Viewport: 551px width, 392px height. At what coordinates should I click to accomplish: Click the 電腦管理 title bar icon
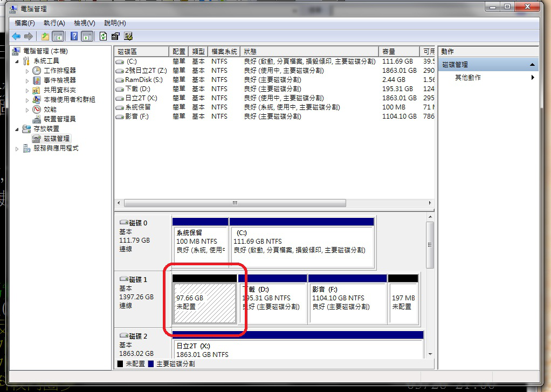coord(13,9)
